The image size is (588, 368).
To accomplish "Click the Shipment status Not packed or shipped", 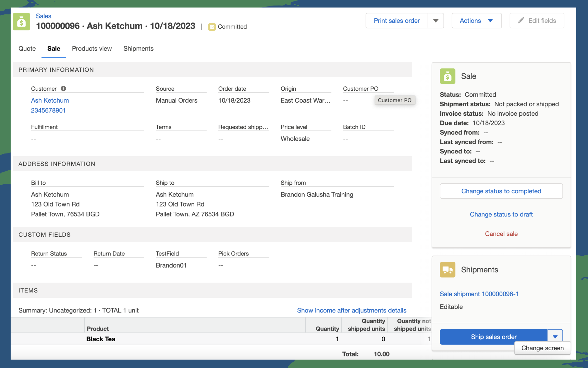I will click(527, 104).
